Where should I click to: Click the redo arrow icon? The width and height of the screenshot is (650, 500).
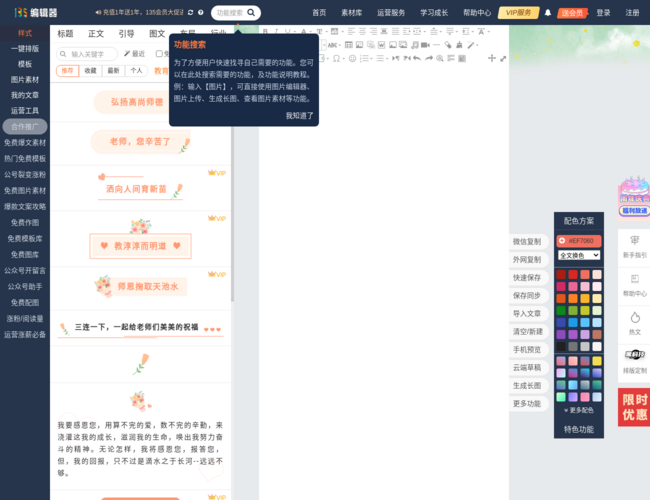[x=429, y=58]
